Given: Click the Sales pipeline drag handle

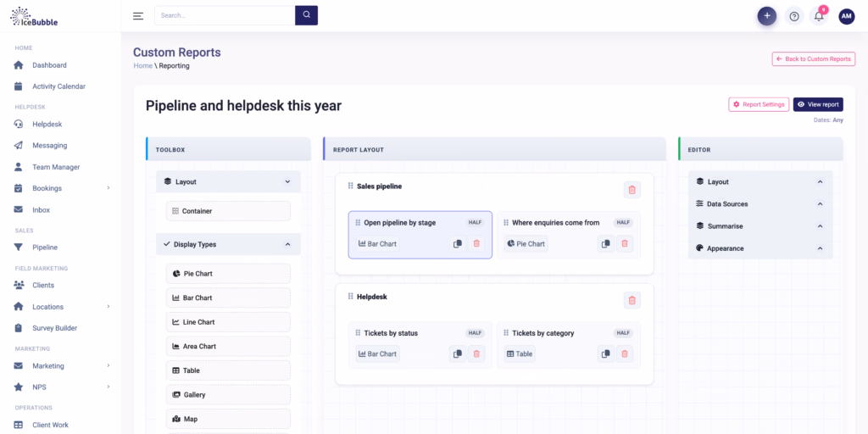Looking at the screenshot, I should pyautogui.click(x=350, y=186).
